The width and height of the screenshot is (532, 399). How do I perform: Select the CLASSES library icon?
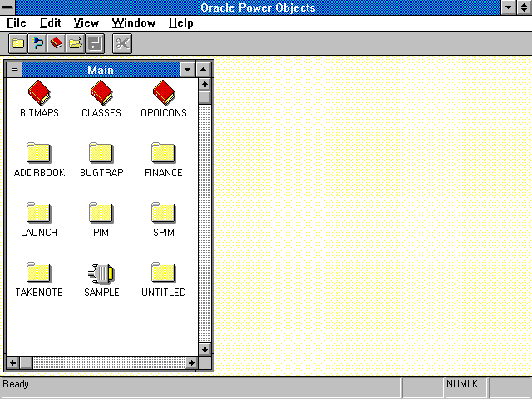tap(101, 92)
